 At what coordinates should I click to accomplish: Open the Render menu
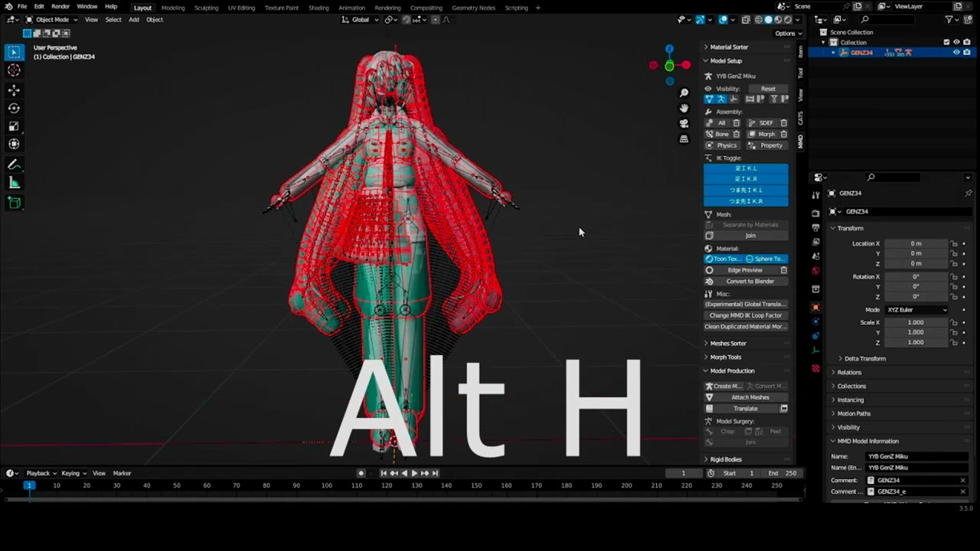pyautogui.click(x=60, y=7)
